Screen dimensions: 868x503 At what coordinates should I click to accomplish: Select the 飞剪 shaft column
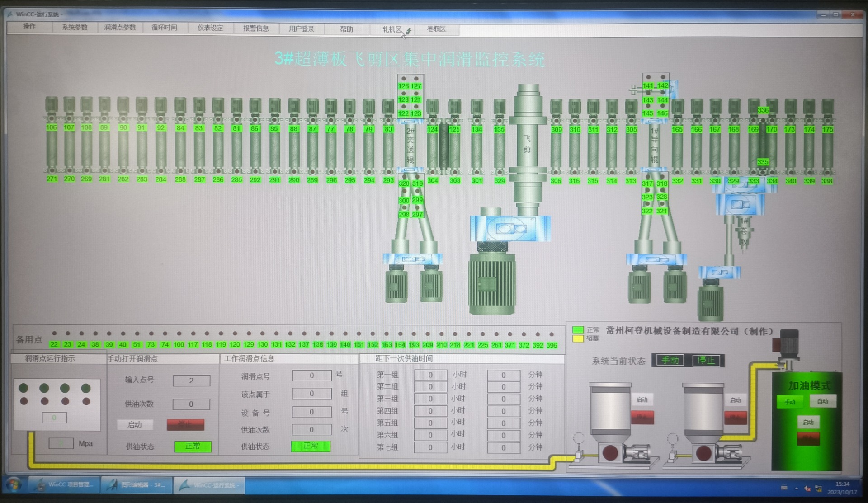coord(527,149)
